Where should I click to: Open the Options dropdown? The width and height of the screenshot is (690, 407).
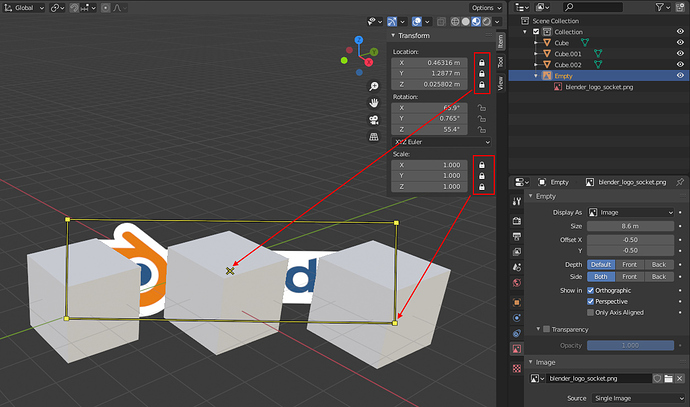(x=486, y=7)
